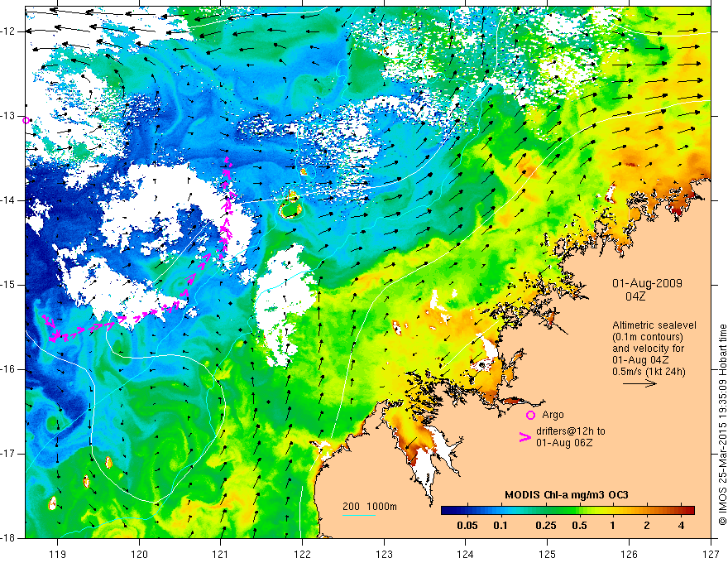Click the latitude axis label '-13'

tap(8, 116)
